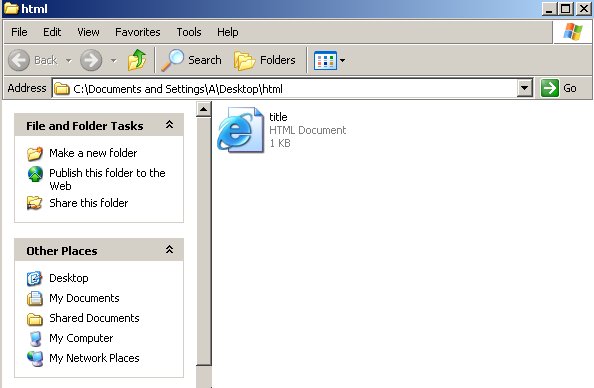Image resolution: width=594 pixels, height=388 pixels.
Task: Open Shared Documents link
Action: [x=94, y=318]
